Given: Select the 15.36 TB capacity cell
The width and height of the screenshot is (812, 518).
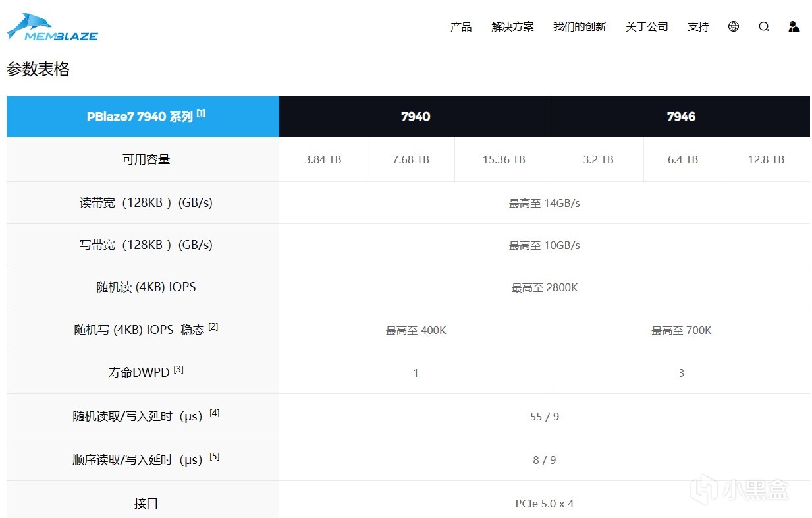Looking at the screenshot, I should click(504, 159).
